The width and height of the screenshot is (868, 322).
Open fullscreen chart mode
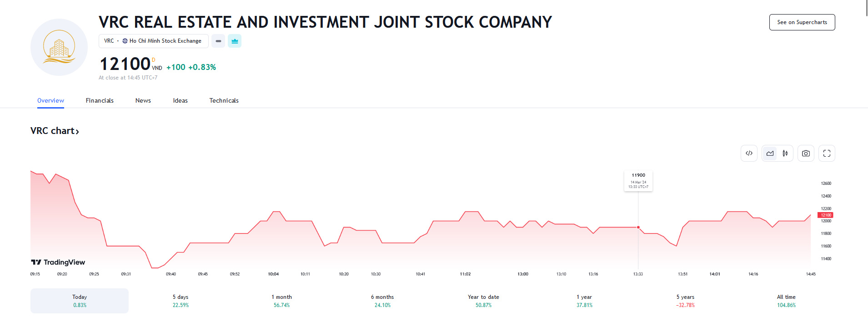click(x=827, y=154)
